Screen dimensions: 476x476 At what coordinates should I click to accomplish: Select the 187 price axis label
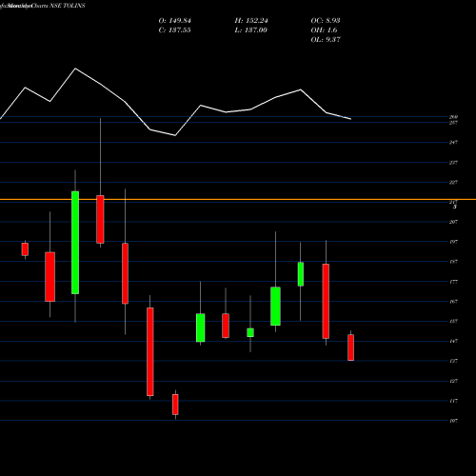point(453,262)
